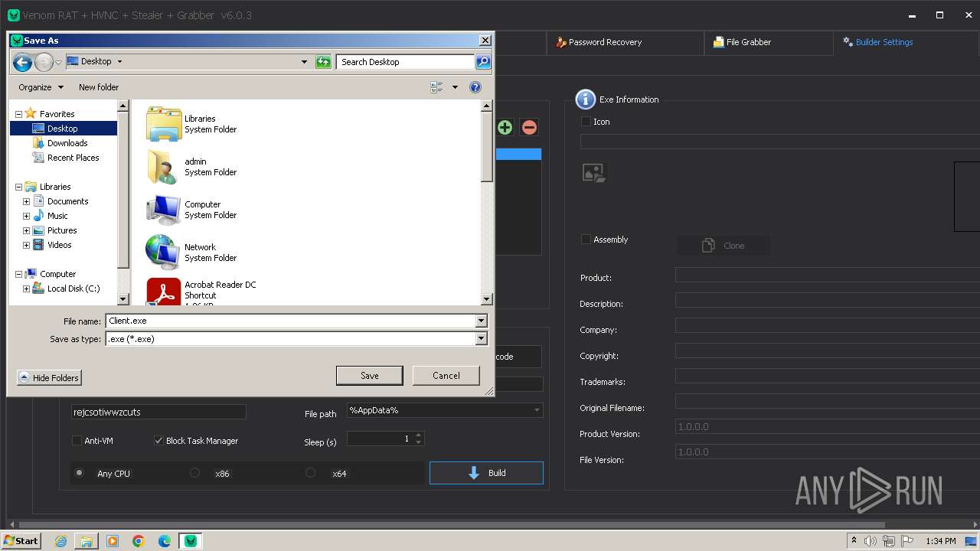Image resolution: width=980 pixels, height=551 pixels.
Task: Click the green plus add icon
Action: point(505,127)
